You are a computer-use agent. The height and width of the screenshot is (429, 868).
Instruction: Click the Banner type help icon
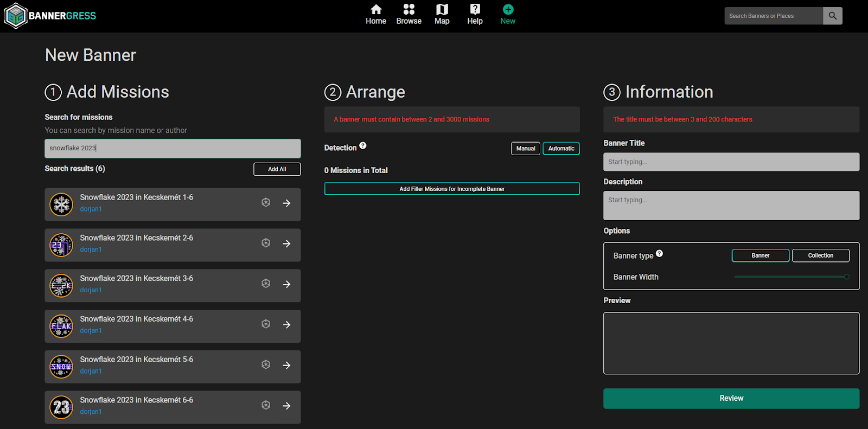[x=659, y=253]
